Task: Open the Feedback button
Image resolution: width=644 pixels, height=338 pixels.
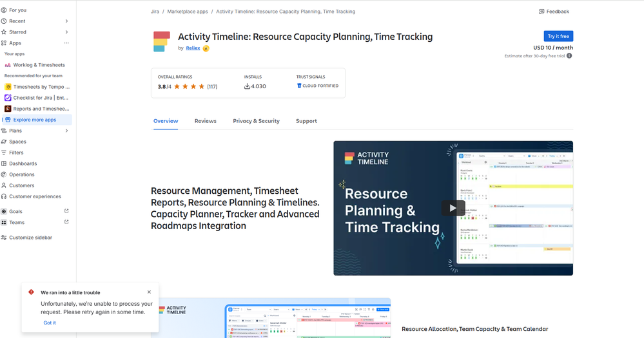Action: pos(554,12)
